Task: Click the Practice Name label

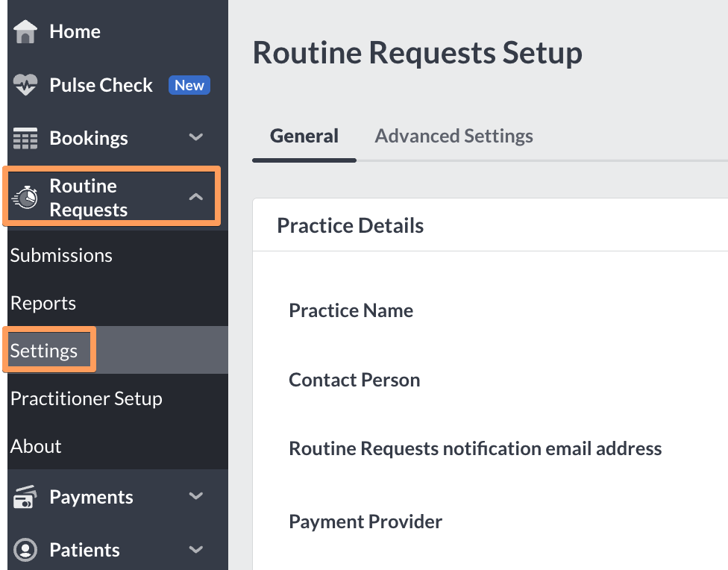Action: (x=351, y=310)
